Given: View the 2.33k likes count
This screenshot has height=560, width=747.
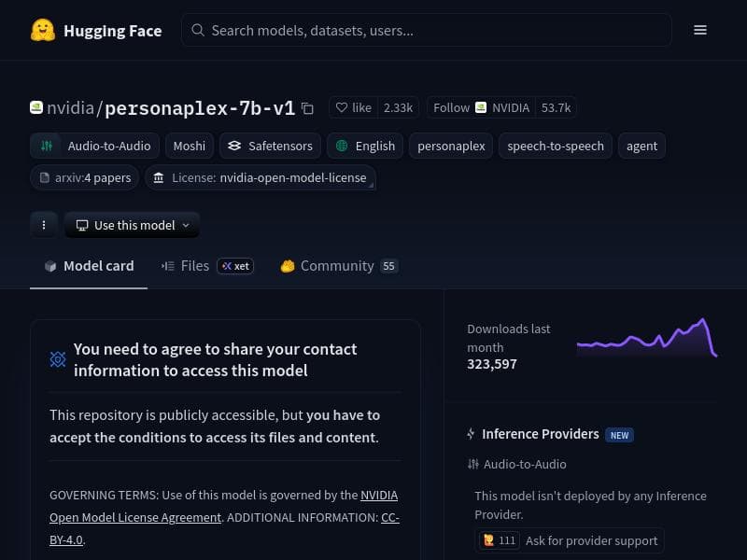Looking at the screenshot, I should [x=399, y=107].
